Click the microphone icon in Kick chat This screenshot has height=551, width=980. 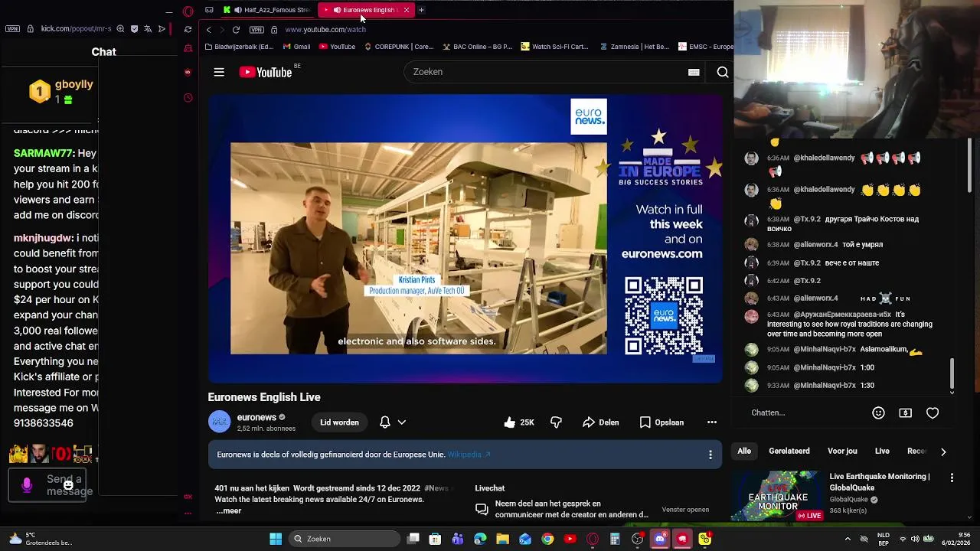tap(27, 485)
